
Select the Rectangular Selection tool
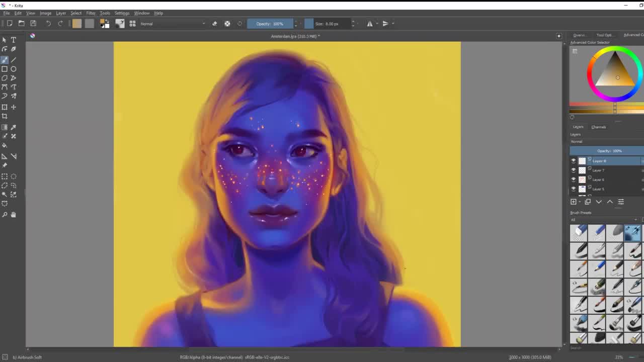(x=5, y=176)
